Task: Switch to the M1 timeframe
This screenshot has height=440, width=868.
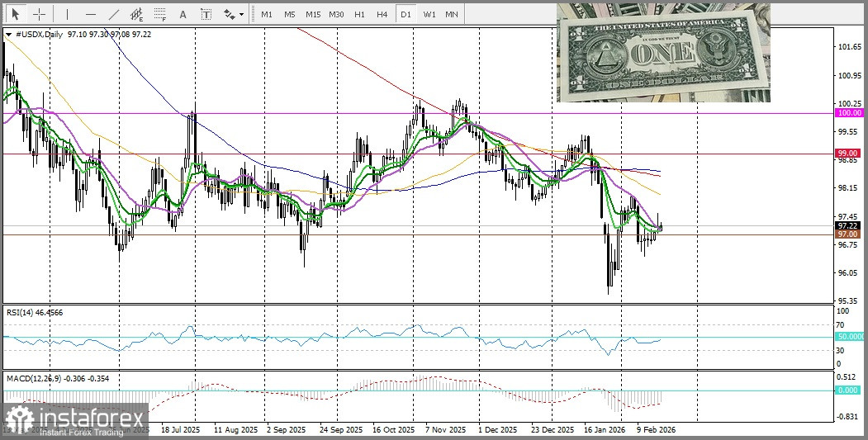Action: (x=266, y=14)
